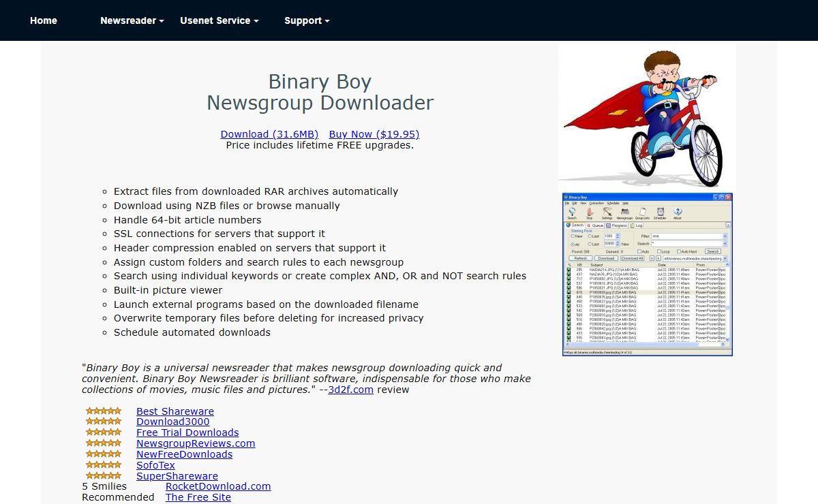The width and height of the screenshot is (818, 504).
Task: Click 'Handle 64-bit article numbers' bullet
Action: (187, 220)
